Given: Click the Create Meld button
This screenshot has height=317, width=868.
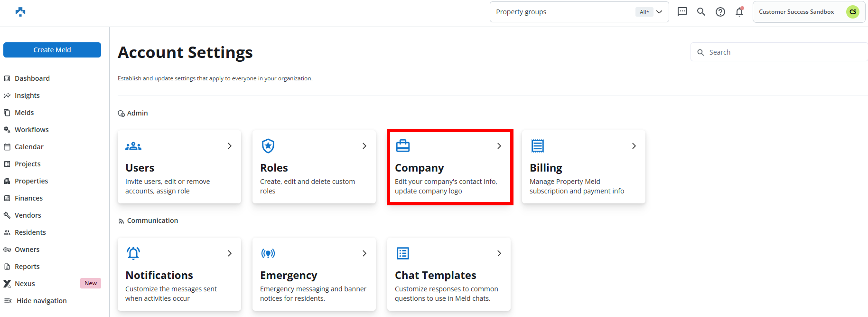Looking at the screenshot, I should coord(52,50).
